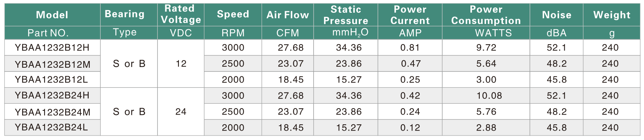The image size is (644, 140).
Task: Click the Power Current header
Action: pyautogui.click(x=410, y=15)
